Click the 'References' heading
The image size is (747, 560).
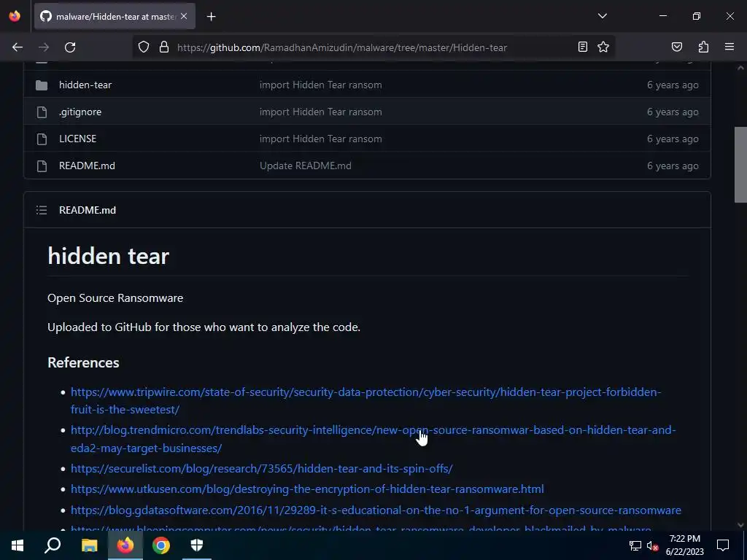pos(83,362)
